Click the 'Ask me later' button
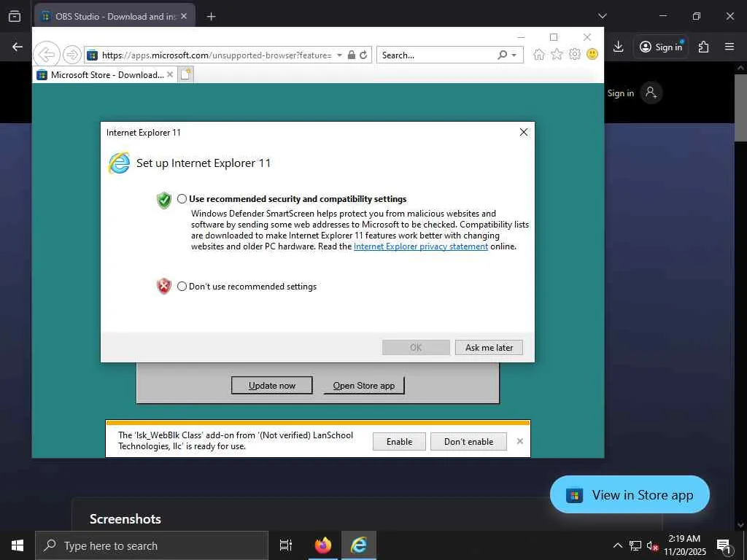Viewport: 747px width, 560px height. [x=489, y=348]
